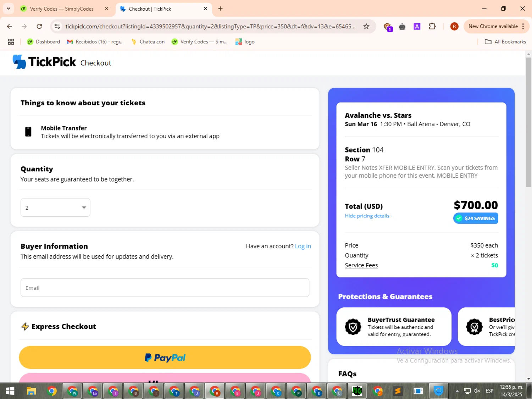The width and height of the screenshot is (532, 399).
Task: Click the FAQs heading
Action: click(347, 374)
